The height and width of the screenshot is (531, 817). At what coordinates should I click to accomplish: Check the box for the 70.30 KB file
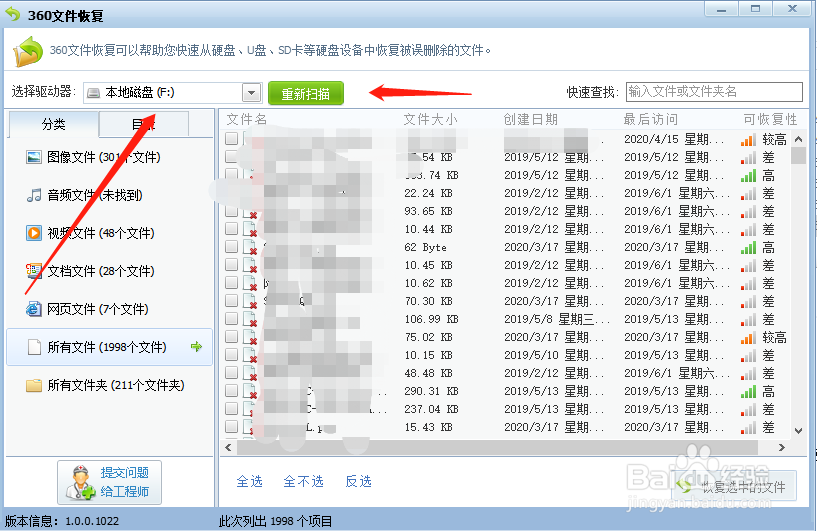(232, 301)
